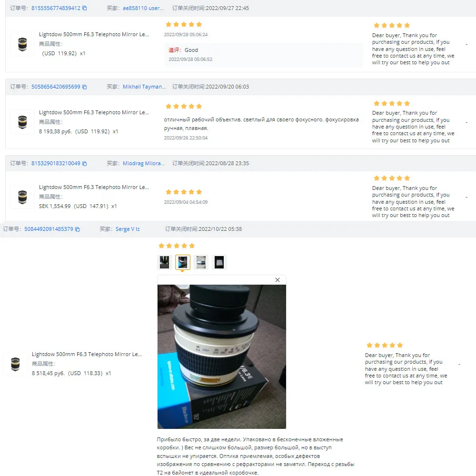Screen dimensions: 476x476
Task: Open the third review photo thumbnail
Action: coord(201,262)
